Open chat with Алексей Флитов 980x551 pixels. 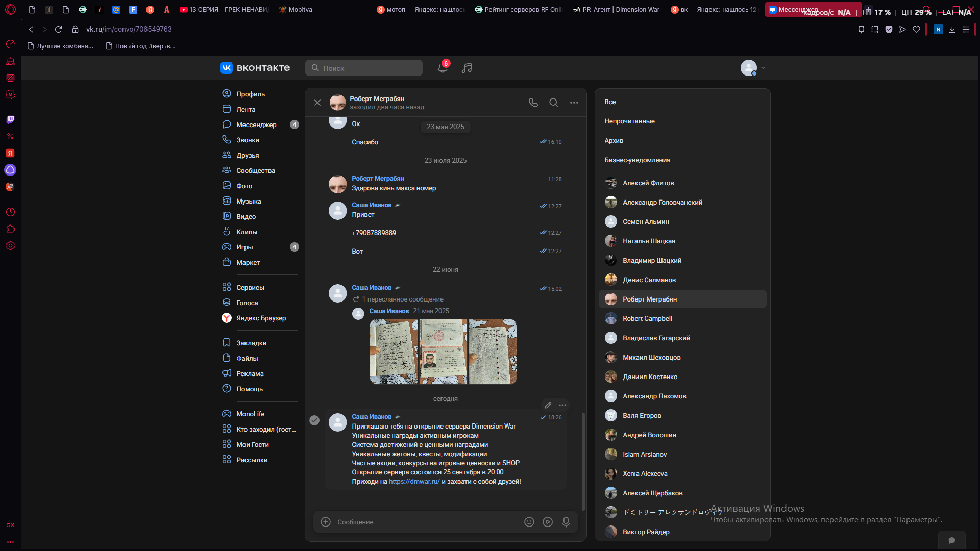pyautogui.click(x=682, y=183)
